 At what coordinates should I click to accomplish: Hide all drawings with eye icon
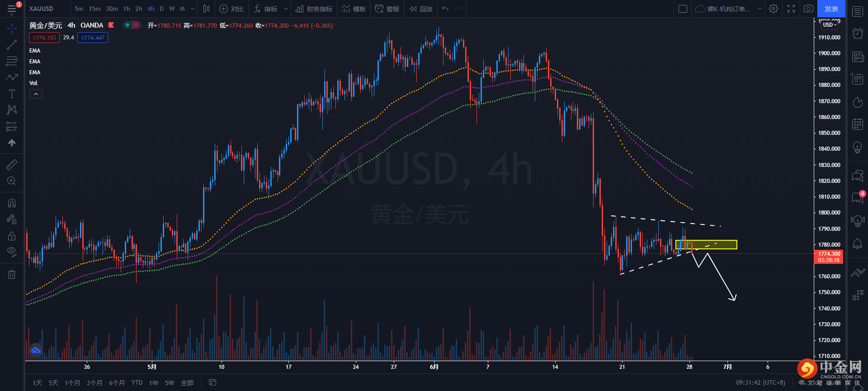(12, 251)
